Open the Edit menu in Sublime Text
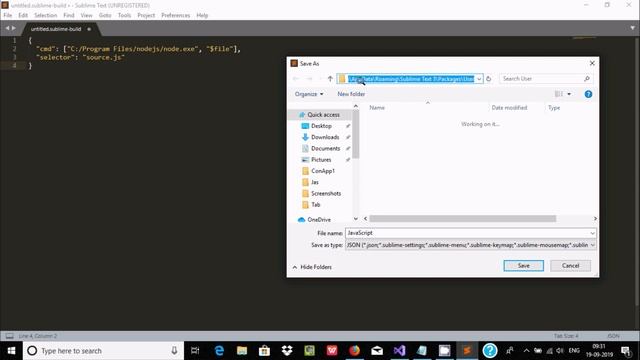Image resolution: width=640 pixels, height=360 pixels. coord(23,15)
